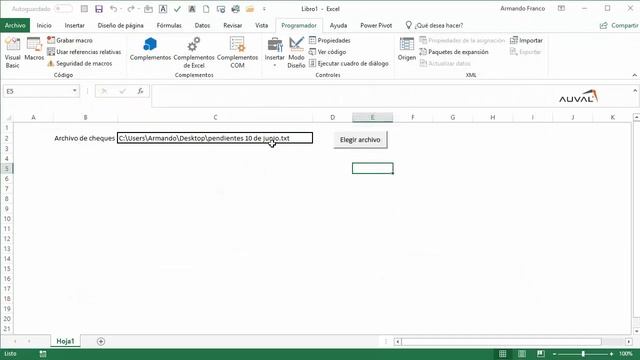Click the Archivo de cheques label cell

pyautogui.click(x=84, y=138)
